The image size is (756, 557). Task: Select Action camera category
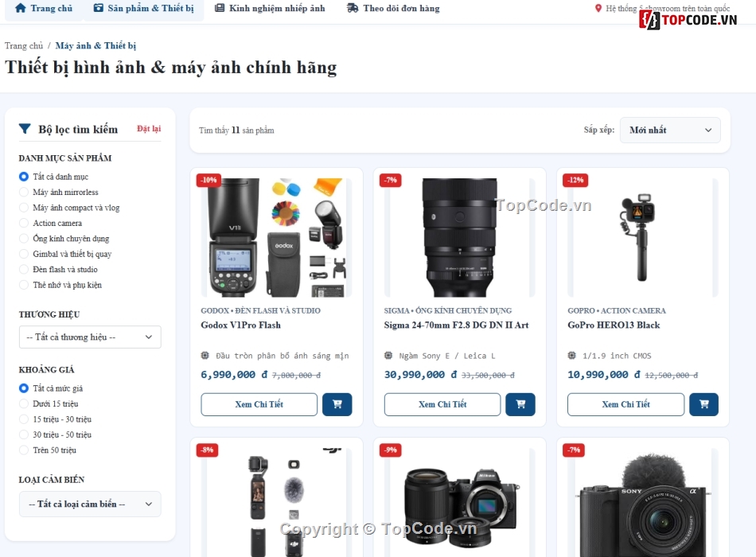[x=24, y=223]
